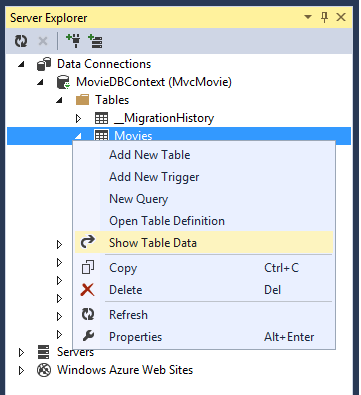
Task: Click the Refresh icon in Server Explorer toolbar
Action: coord(21,41)
